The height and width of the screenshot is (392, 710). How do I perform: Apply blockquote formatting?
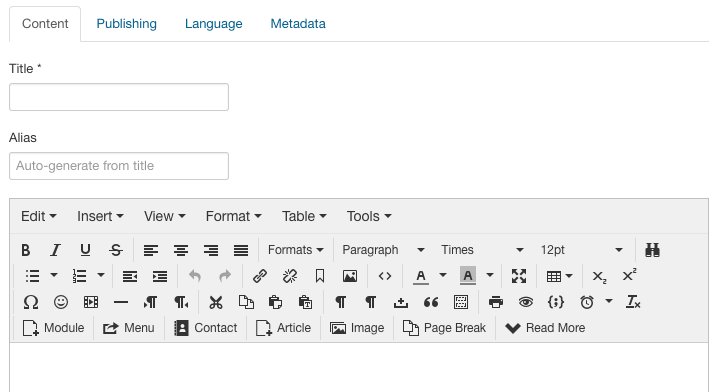click(431, 302)
